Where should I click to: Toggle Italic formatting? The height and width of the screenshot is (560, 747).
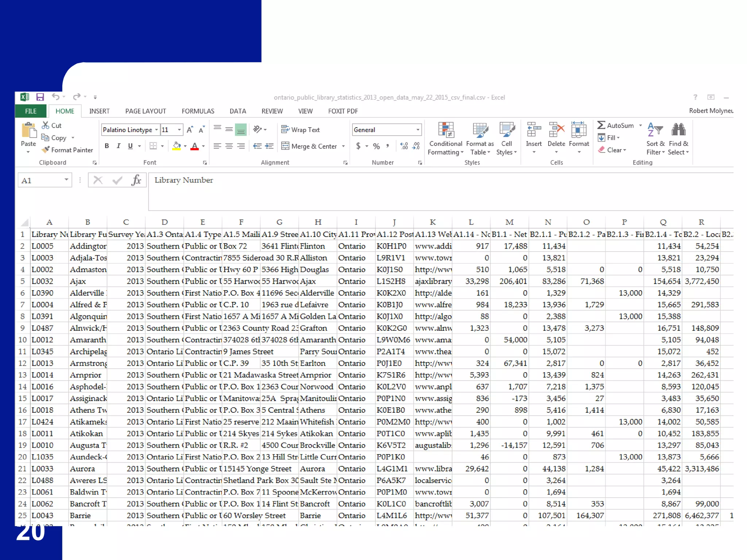(x=118, y=146)
